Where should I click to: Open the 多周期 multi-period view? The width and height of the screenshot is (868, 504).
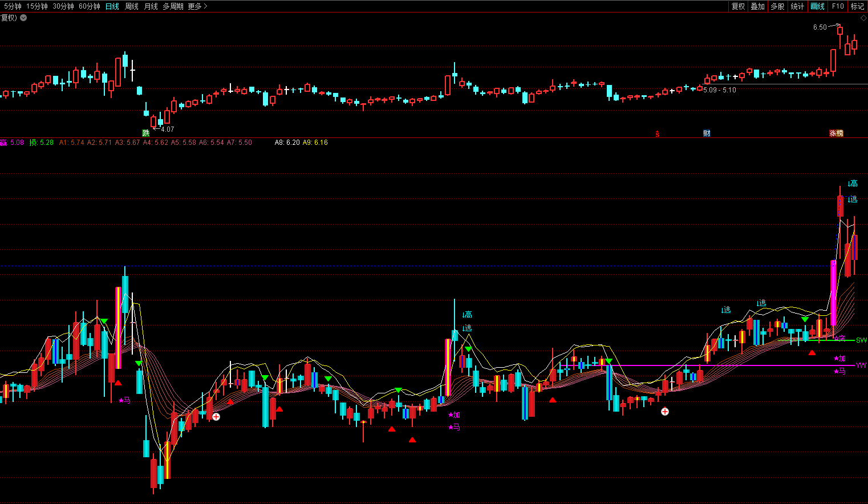click(x=173, y=6)
